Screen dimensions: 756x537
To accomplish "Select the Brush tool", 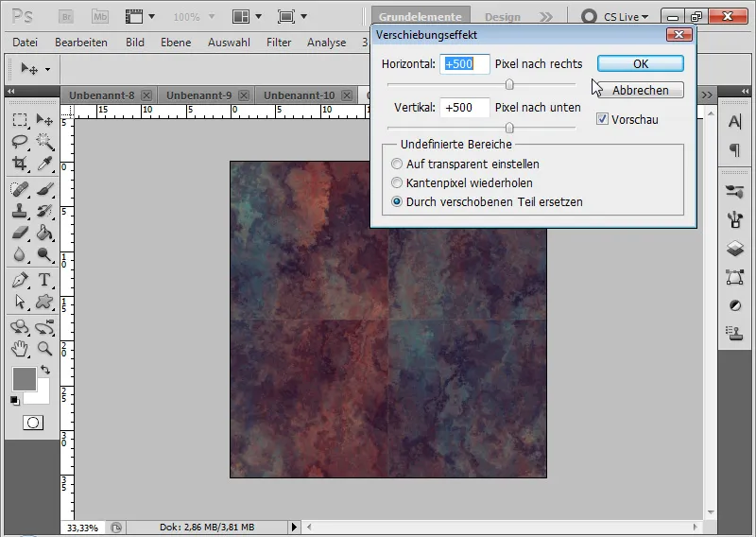I will pos(44,189).
